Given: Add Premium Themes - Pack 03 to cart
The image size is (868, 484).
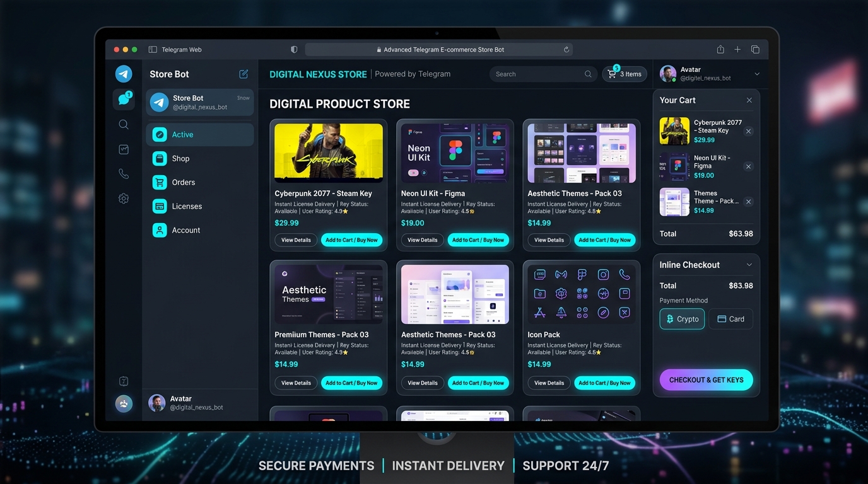Looking at the screenshot, I should [x=351, y=383].
